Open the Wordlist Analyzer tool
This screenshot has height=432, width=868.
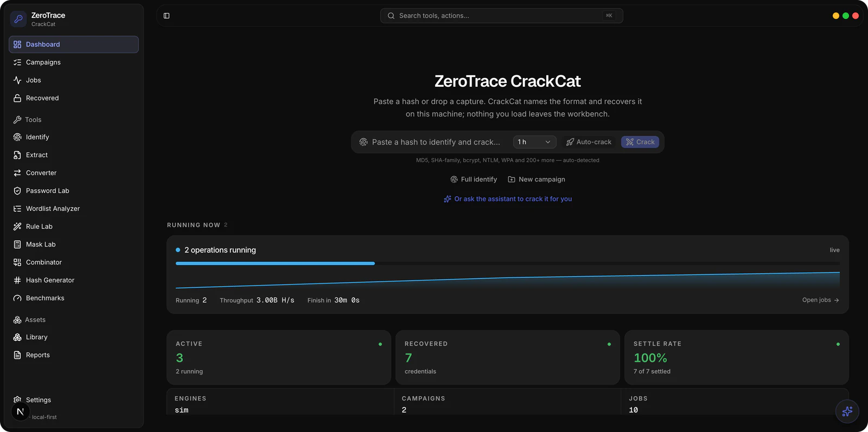point(74,209)
